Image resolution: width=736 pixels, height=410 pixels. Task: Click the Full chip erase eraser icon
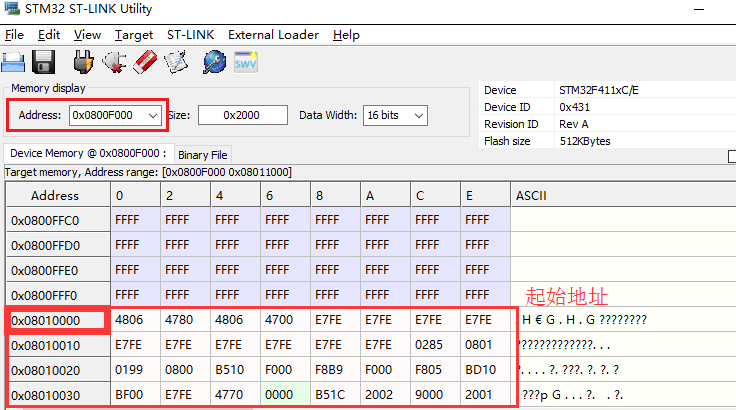145,62
